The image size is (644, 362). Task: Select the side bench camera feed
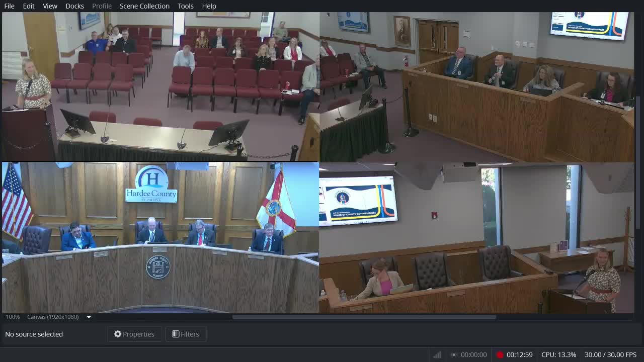tap(477, 86)
